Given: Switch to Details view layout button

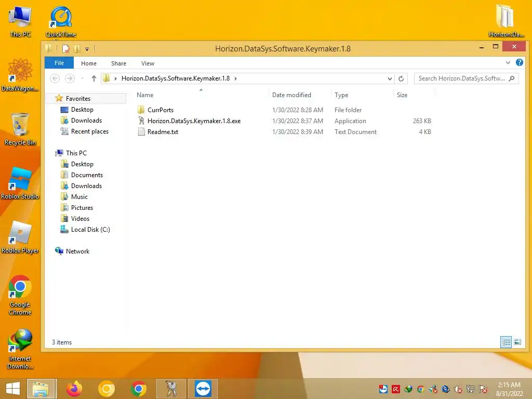Looking at the screenshot, I should (x=506, y=342).
